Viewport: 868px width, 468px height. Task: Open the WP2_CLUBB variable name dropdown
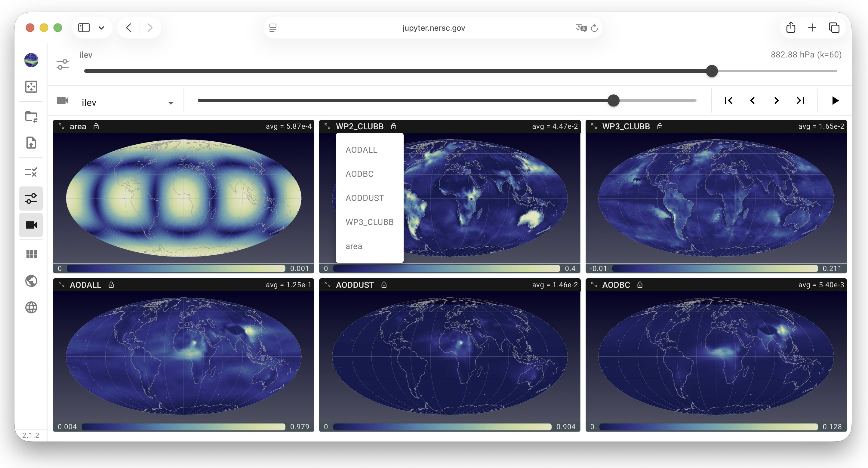pos(359,126)
